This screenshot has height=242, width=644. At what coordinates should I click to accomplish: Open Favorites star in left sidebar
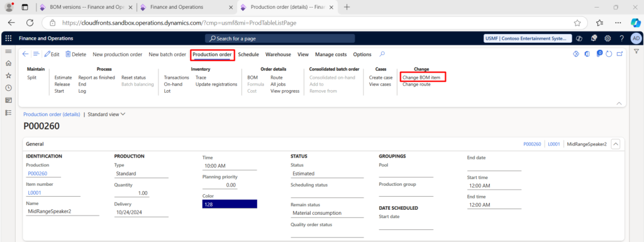point(8,76)
